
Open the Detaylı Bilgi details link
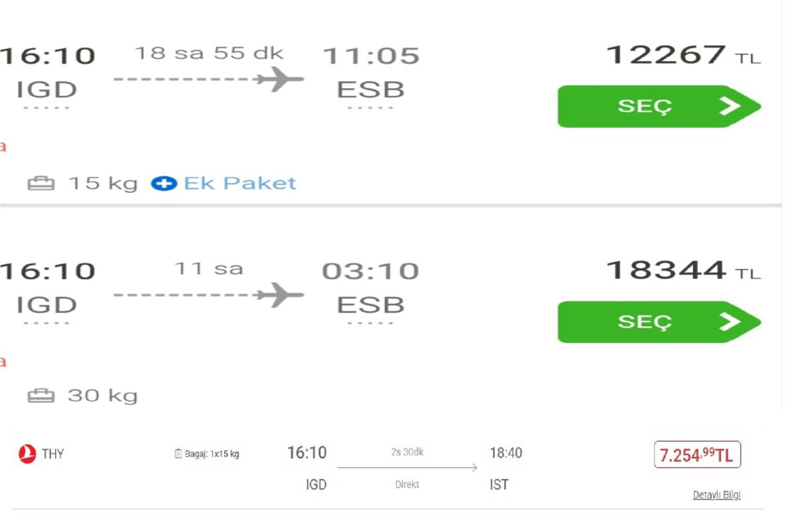(x=716, y=496)
